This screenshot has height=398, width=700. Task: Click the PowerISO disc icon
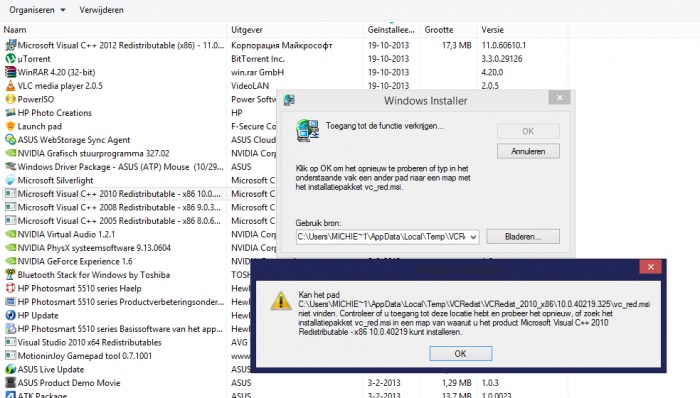pos(10,99)
